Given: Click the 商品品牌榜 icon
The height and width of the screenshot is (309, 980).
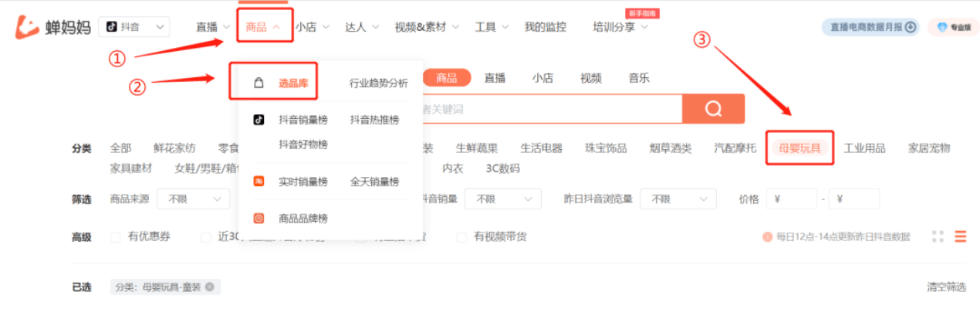Looking at the screenshot, I should (259, 219).
